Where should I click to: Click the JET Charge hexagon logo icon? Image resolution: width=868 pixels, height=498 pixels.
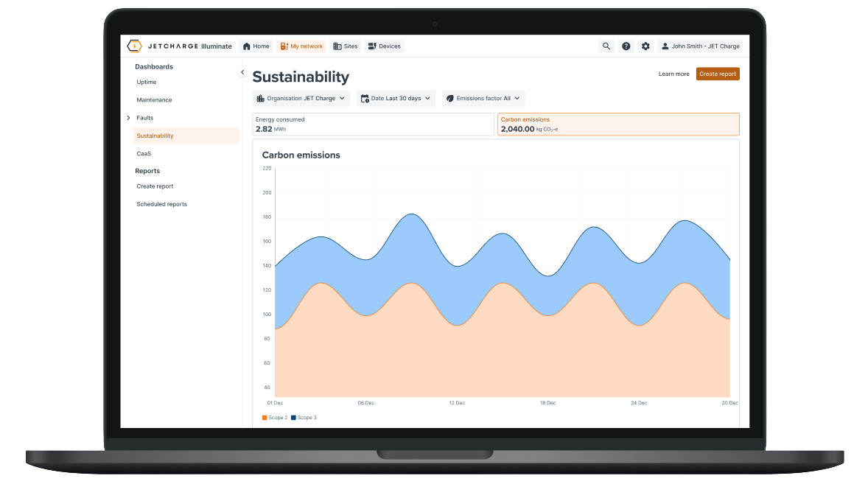tap(135, 46)
